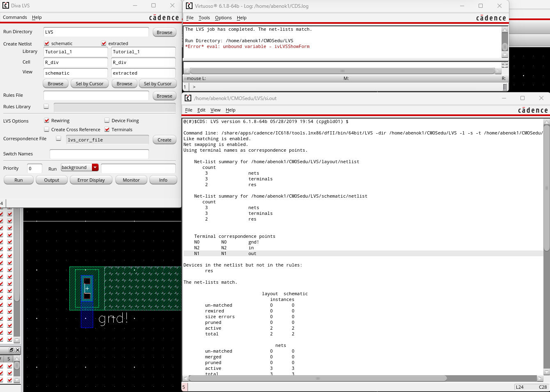Image resolution: width=550 pixels, height=392 pixels.
Task: Open View menu in si.out window
Action: [215, 110]
